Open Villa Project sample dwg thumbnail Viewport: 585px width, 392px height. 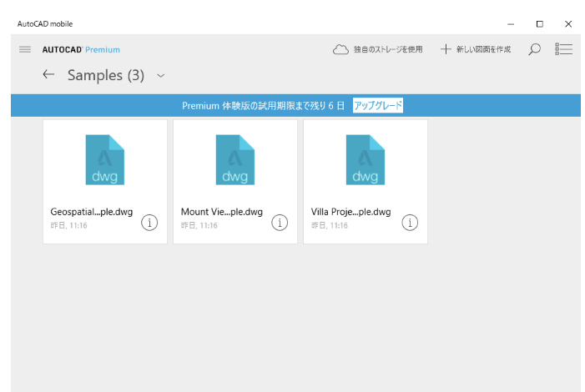coord(366,159)
